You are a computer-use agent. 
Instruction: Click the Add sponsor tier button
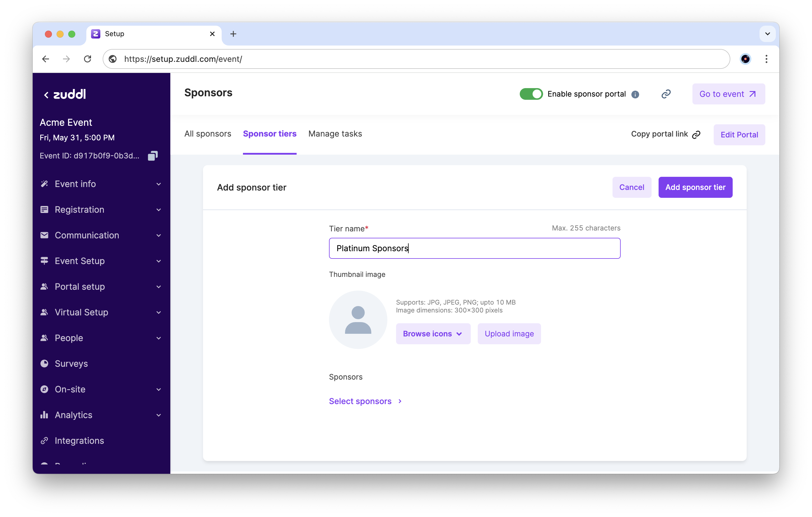click(695, 187)
